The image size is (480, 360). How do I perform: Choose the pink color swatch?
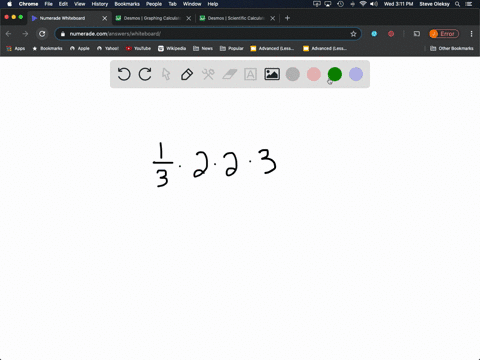[314, 74]
